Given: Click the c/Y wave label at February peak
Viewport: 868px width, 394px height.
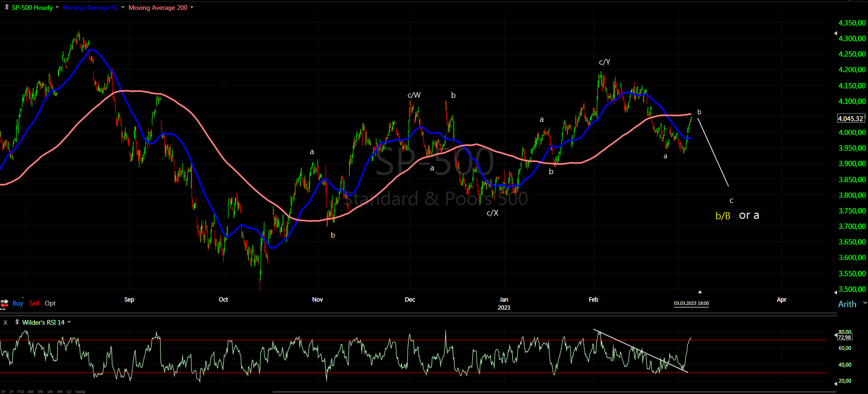Looking at the screenshot, I should (605, 62).
